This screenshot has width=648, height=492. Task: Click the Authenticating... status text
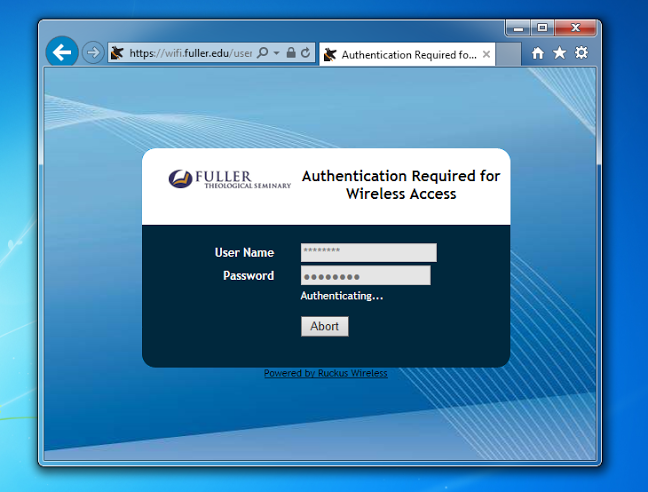click(x=342, y=296)
